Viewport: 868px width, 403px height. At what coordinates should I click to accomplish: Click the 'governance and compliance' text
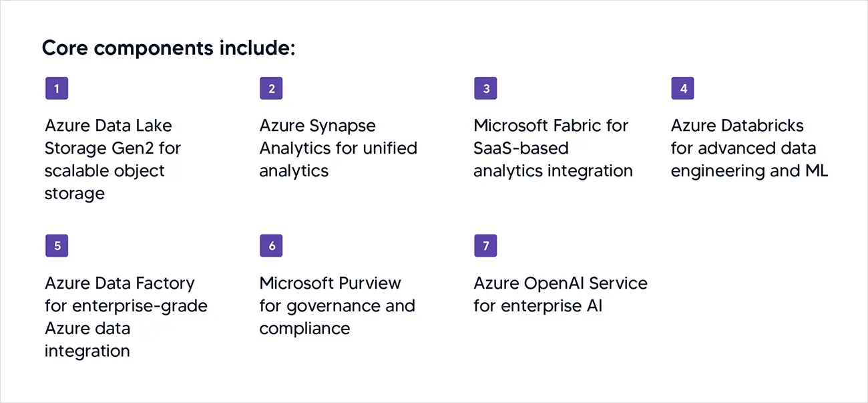click(337, 317)
